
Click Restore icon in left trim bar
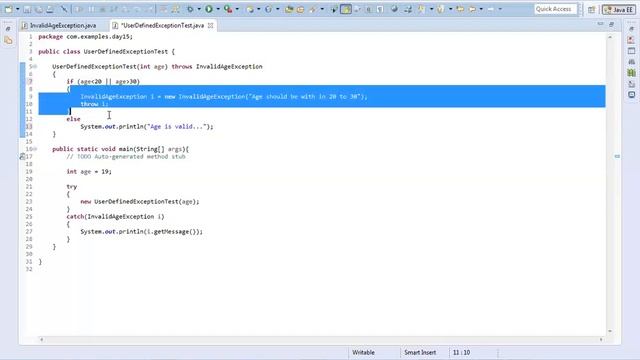pyautogui.click(x=8, y=29)
